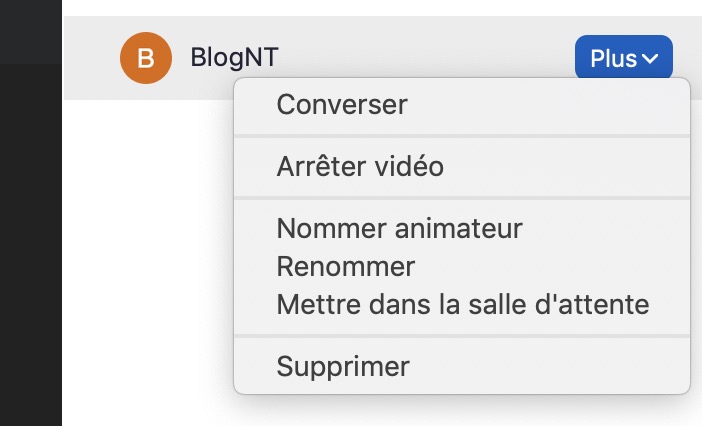Click Supprimer to remove the participant

tap(343, 366)
